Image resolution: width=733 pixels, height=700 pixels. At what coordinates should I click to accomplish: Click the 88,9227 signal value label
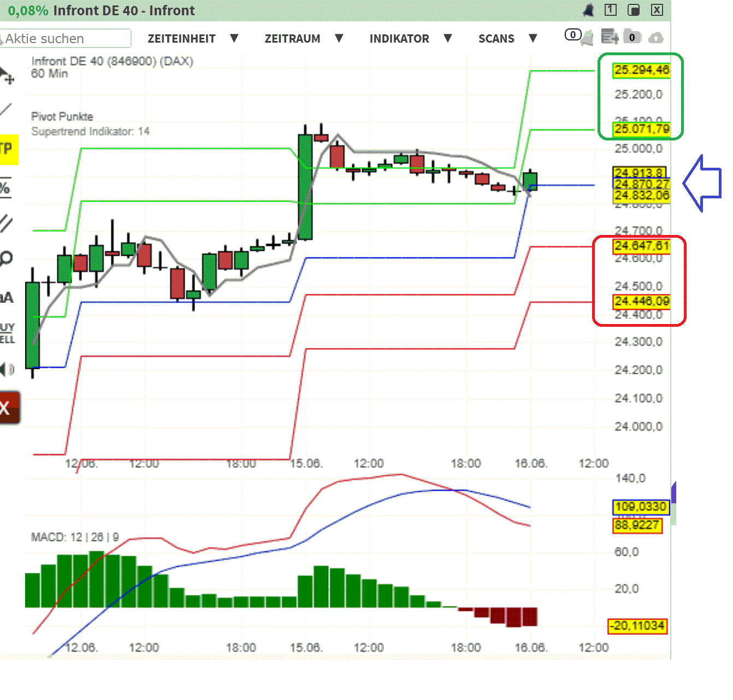[x=637, y=526]
